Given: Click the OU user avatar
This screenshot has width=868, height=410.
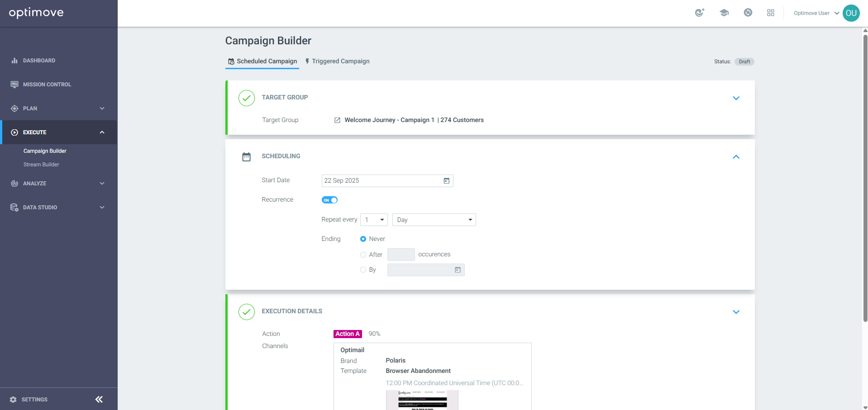Looking at the screenshot, I should coord(851,13).
